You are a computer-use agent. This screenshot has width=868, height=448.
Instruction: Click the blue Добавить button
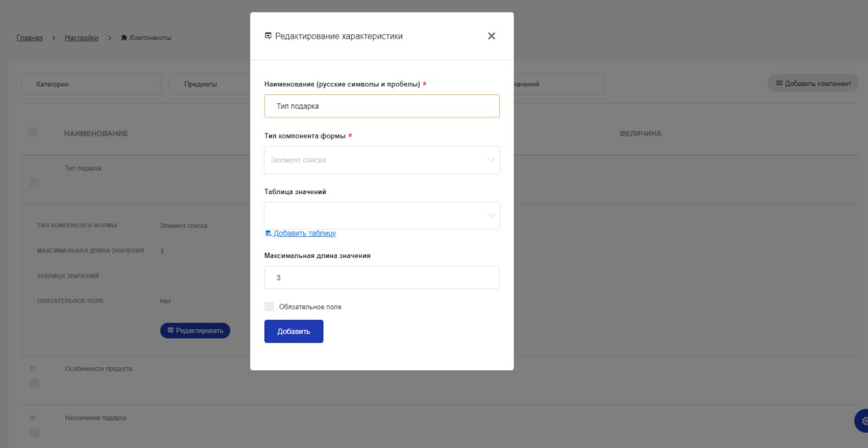pyautogui.click(x=294, y=331)
